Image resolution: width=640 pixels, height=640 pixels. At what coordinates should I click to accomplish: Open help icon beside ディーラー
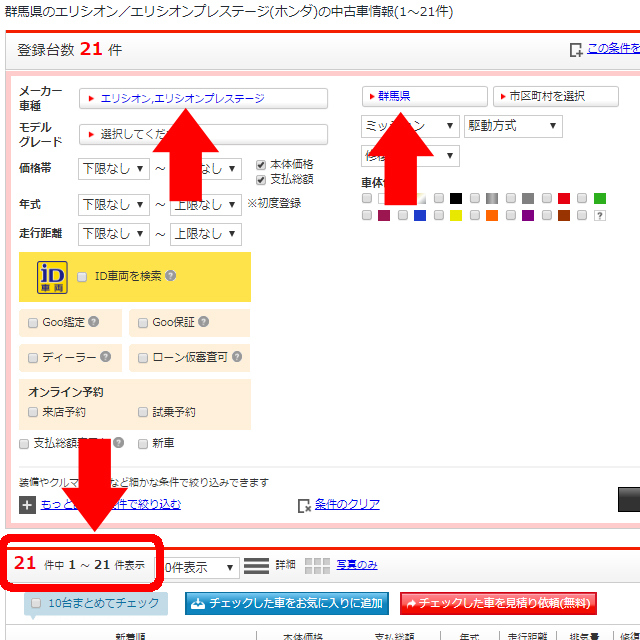[105, 357]
